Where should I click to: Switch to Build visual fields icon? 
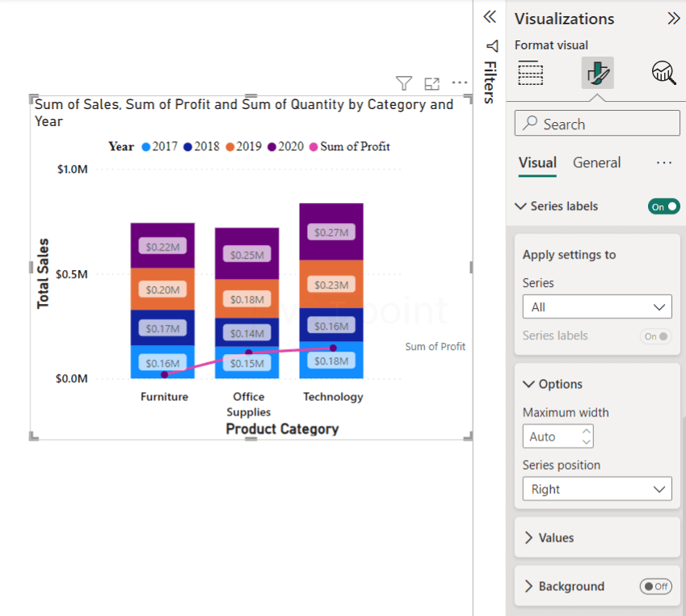[x=531, y=73]
